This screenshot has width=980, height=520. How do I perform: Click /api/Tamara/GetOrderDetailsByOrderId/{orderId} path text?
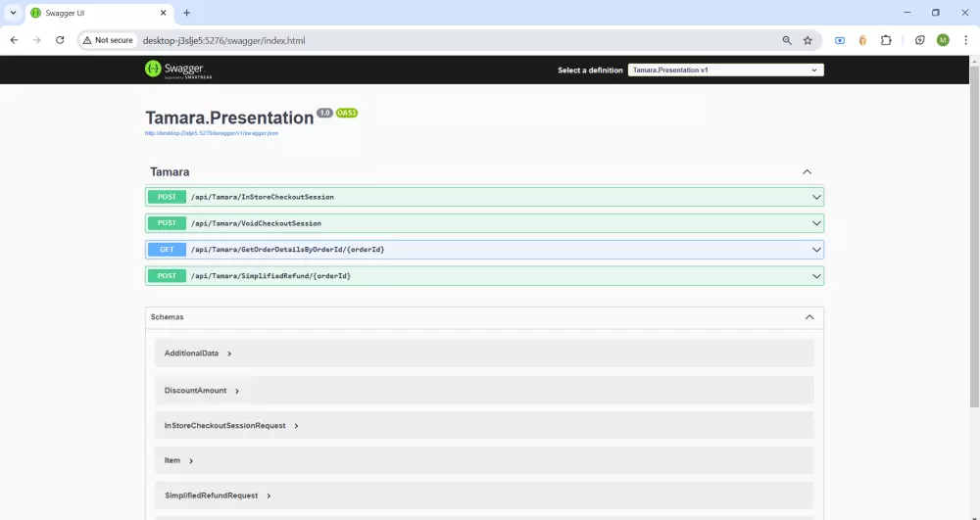pos(287,249)
